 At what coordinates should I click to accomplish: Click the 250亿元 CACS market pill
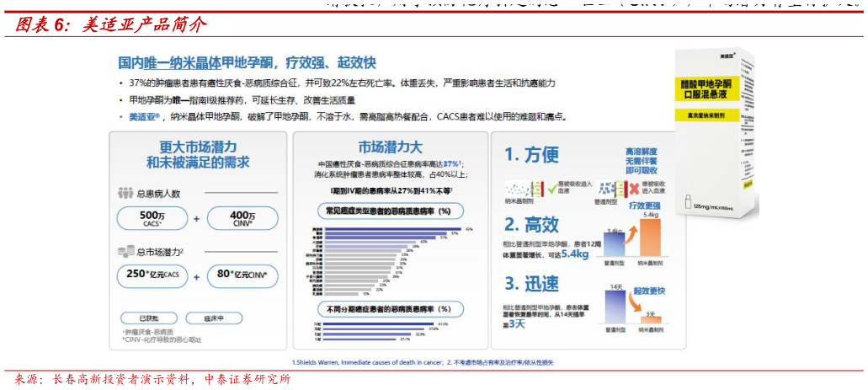(152, 275)
